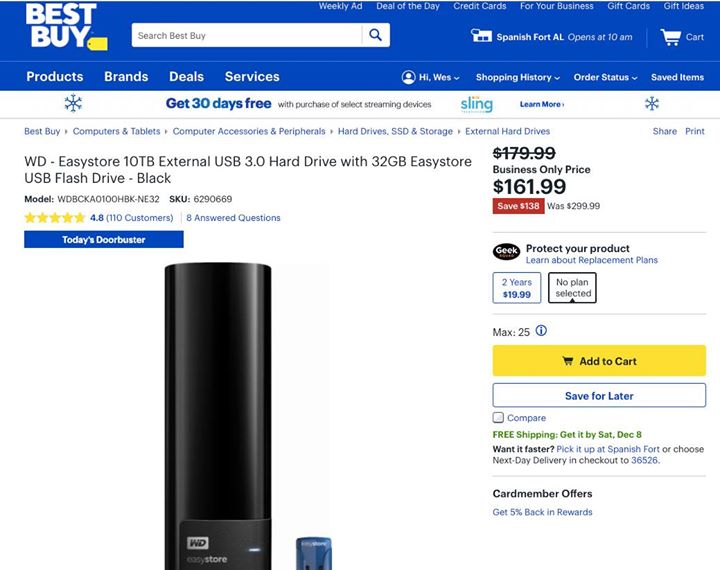Screen dimensions: 720x570
Task: Open the Products menu
Action: point(55,77)
